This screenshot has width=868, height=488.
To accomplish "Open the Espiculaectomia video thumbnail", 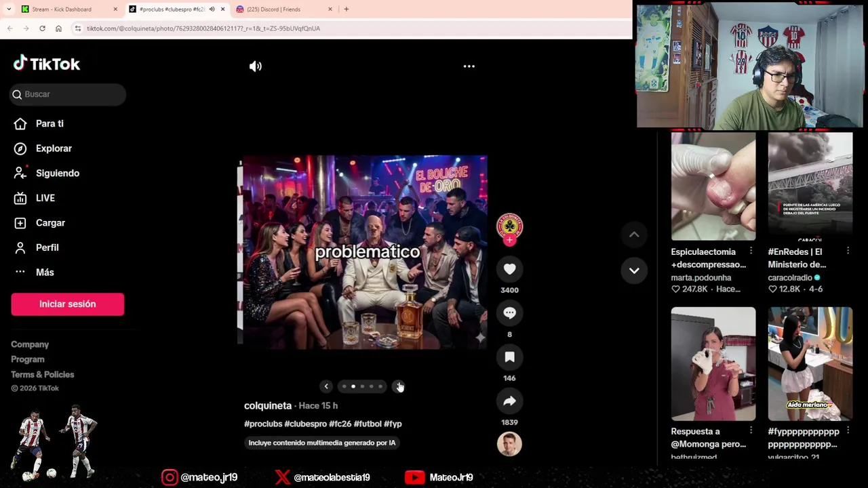I will pyautogui.click(x=713, y=186).
